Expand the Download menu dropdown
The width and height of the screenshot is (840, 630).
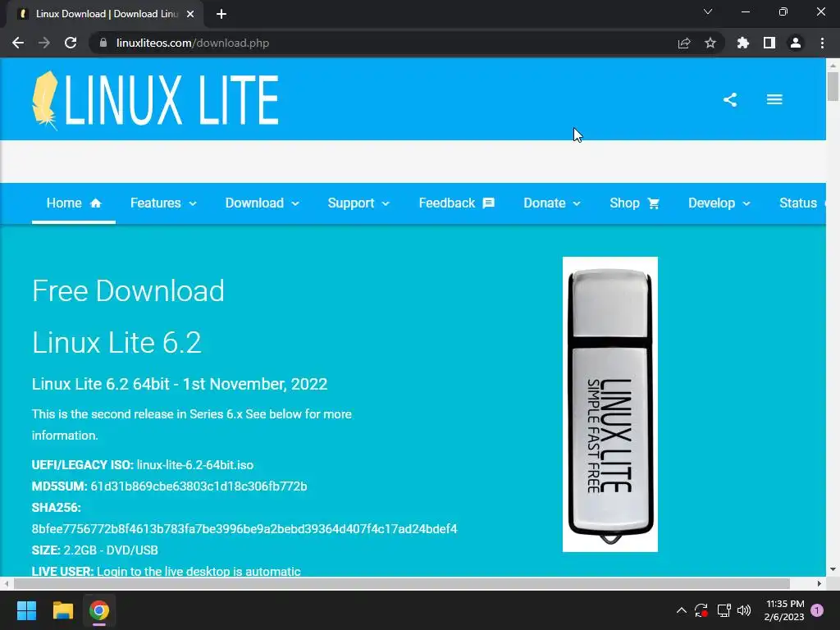click(262, 203)
